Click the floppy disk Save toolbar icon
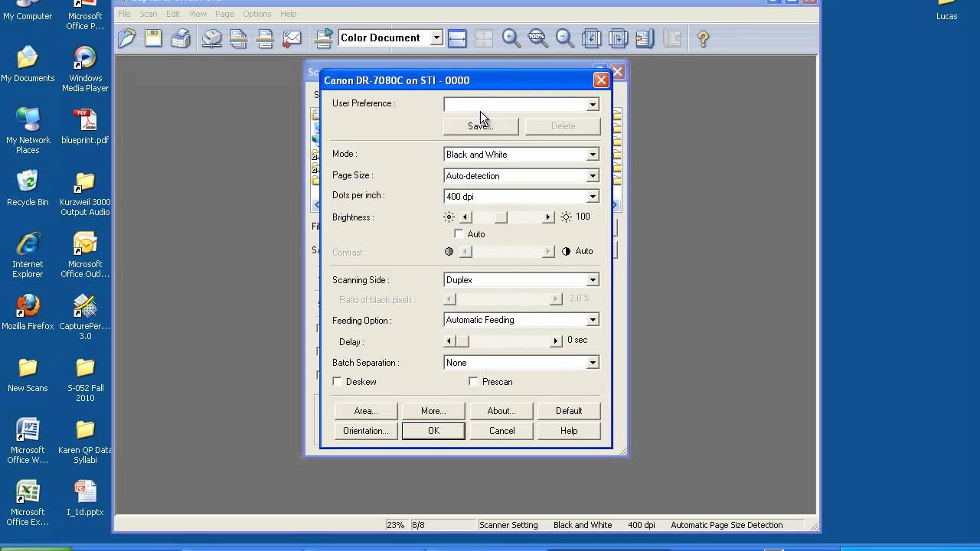Screen dimensions: 980x551 point(153,38)
